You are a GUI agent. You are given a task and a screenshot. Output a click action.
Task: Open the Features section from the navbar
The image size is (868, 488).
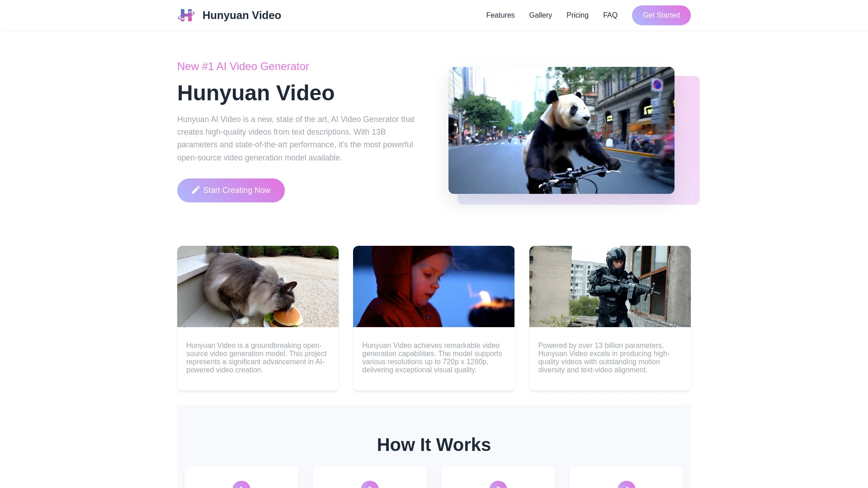click(x=500, y=15)
